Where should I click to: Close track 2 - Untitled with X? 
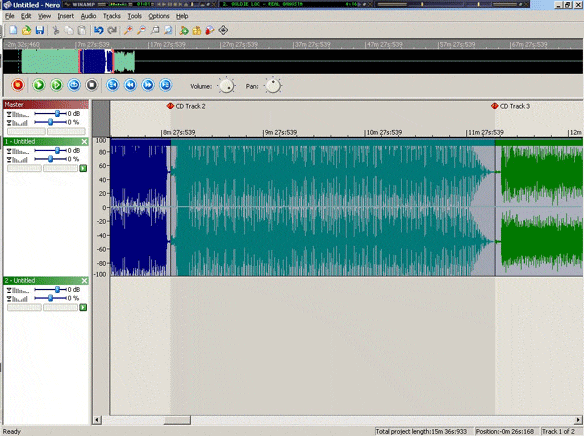[x=84, y=280]
